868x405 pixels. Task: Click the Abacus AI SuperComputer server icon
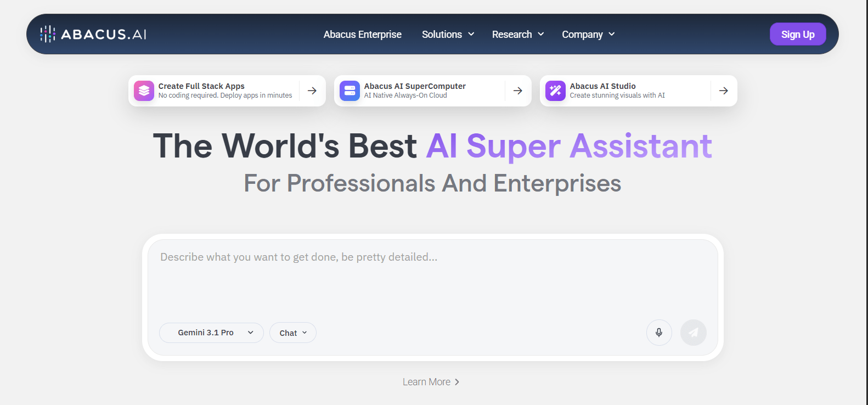point(350,91)
